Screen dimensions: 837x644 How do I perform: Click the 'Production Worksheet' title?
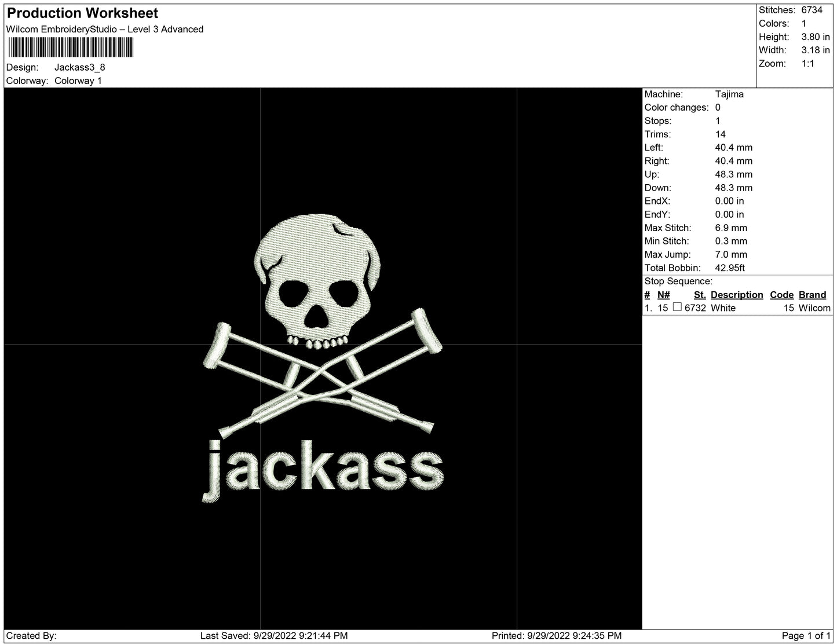[82, 13]
